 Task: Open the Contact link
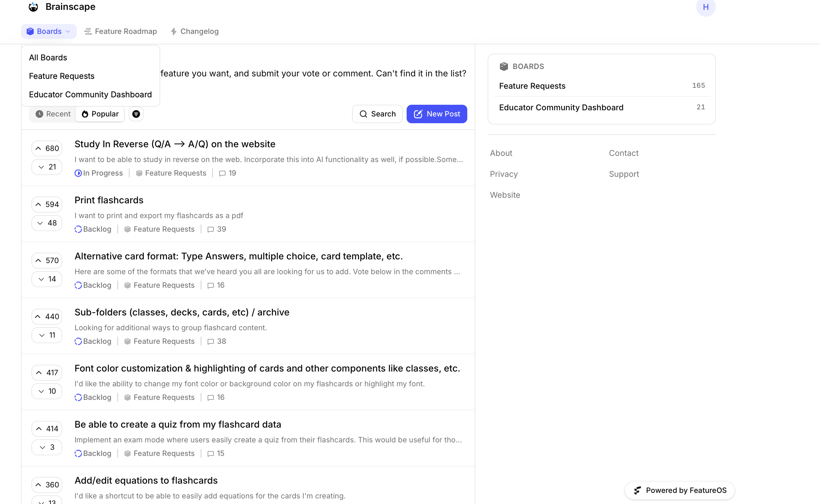(623, 153)
